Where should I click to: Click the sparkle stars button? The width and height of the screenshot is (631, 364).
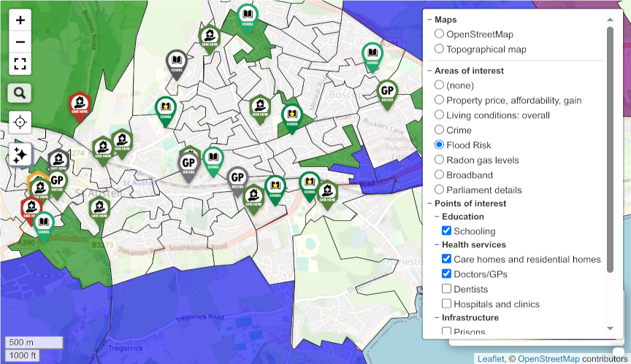point(20,155)
